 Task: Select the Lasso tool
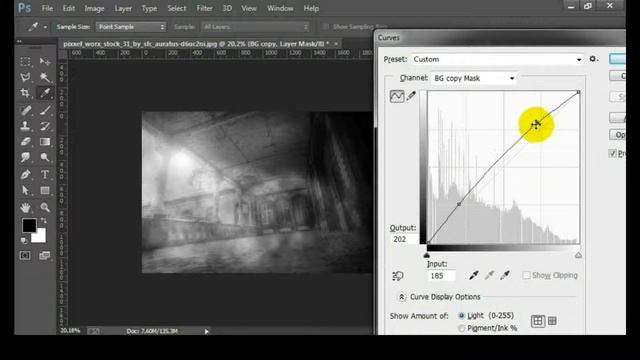[x=25, y=77]
